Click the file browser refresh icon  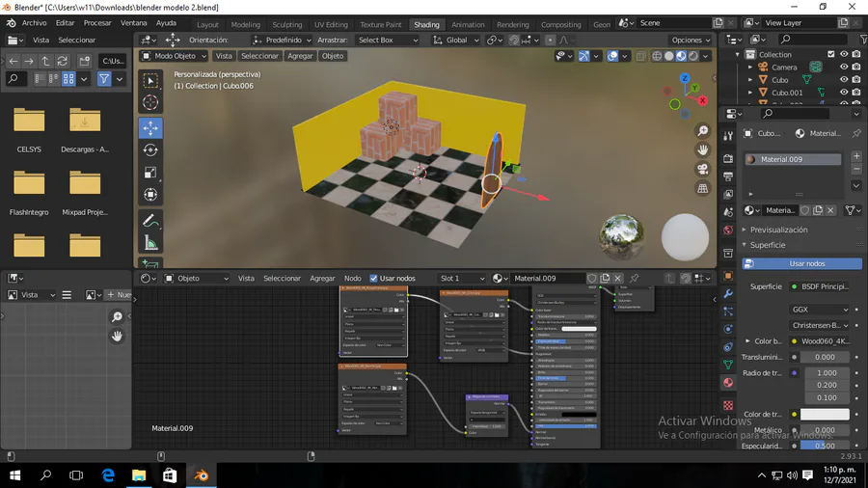(x=63, y=61)
